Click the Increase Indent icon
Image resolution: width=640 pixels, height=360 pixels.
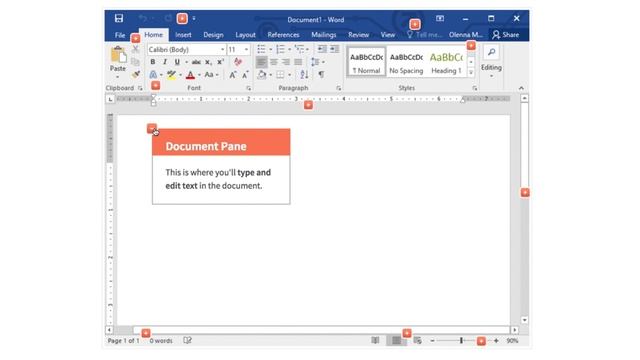click(x=334, y=49)
